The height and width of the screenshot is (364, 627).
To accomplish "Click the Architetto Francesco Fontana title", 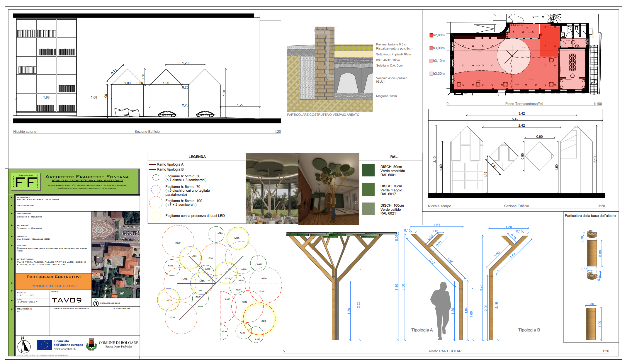I will point(87,177).
